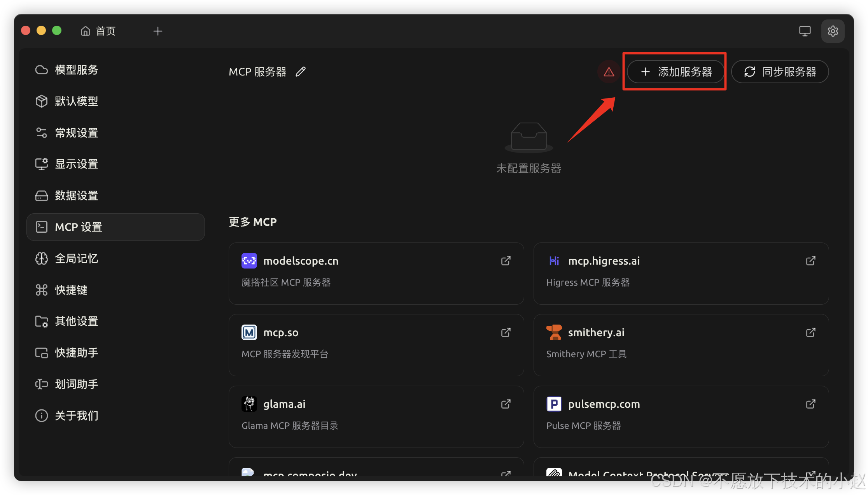
Task: Click external link icon on glama.ai card
Action: 506,404
